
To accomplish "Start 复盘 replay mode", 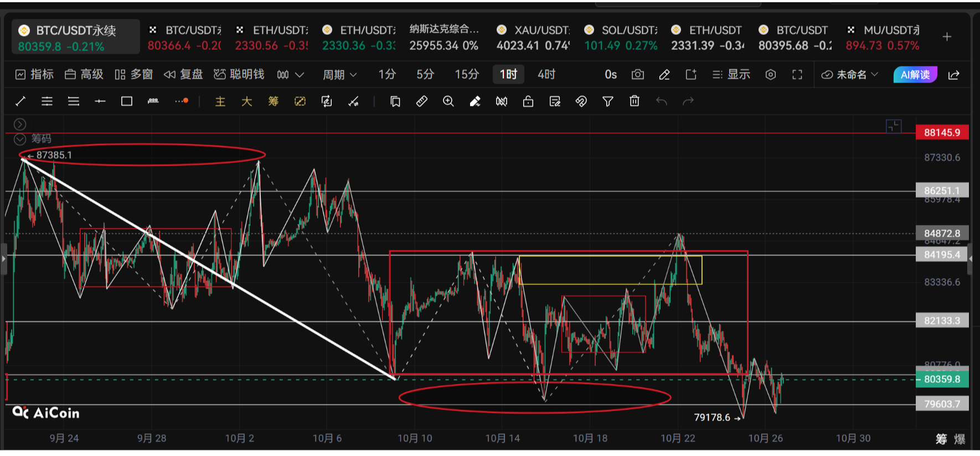I will click(183, 74).
